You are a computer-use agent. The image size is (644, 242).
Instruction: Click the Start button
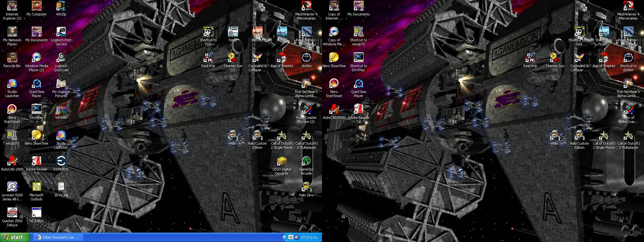click(x=15, y=238)
